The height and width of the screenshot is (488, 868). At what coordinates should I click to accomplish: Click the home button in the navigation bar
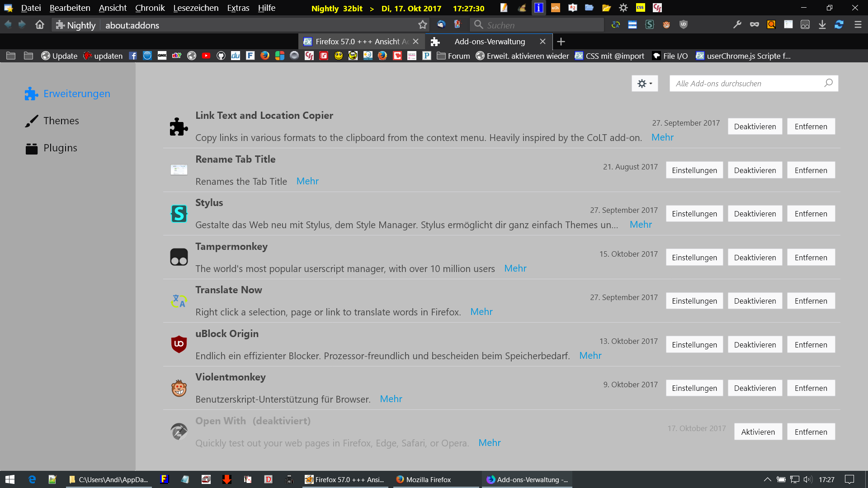tap(40, 25)
